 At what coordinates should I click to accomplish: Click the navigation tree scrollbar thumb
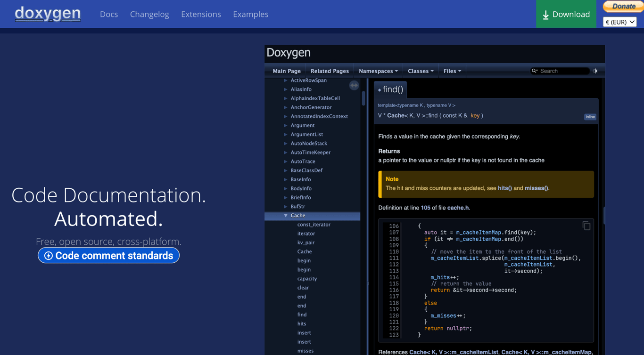(363, 98)
